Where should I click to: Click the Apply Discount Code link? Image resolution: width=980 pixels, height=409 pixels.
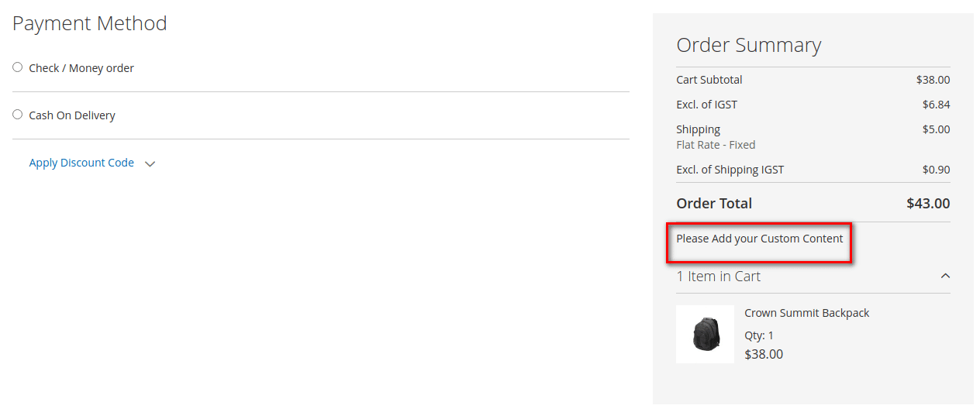point(81,163)
